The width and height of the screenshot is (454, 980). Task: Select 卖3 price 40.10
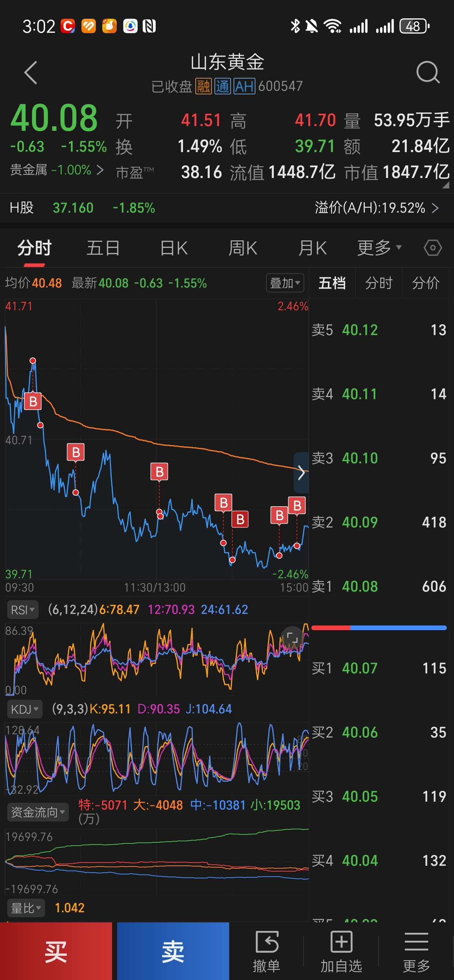pos(360,458)
